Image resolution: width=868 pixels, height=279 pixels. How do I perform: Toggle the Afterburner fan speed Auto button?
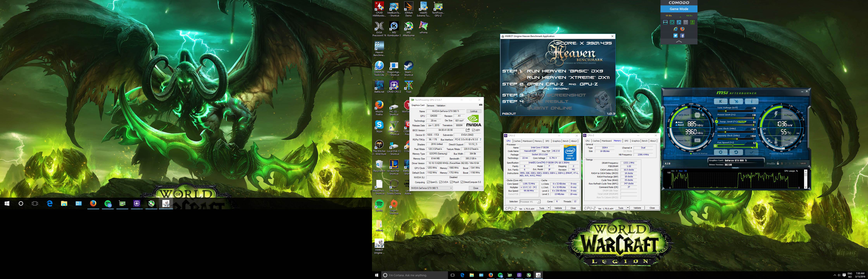[755, 148]
